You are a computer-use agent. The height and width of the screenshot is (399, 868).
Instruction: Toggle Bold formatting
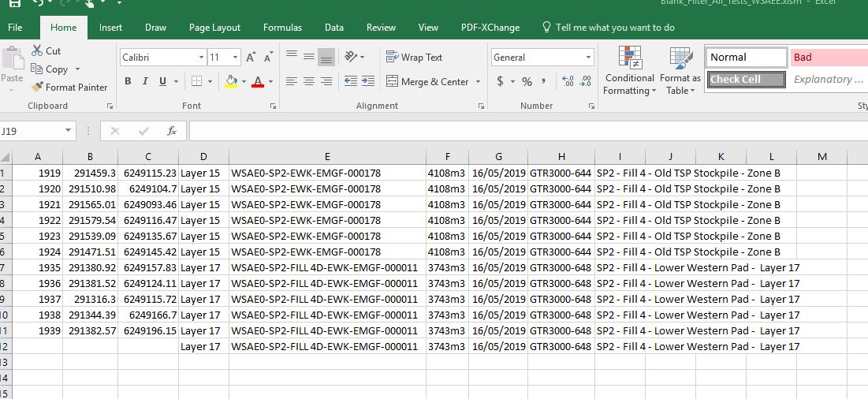128,81
